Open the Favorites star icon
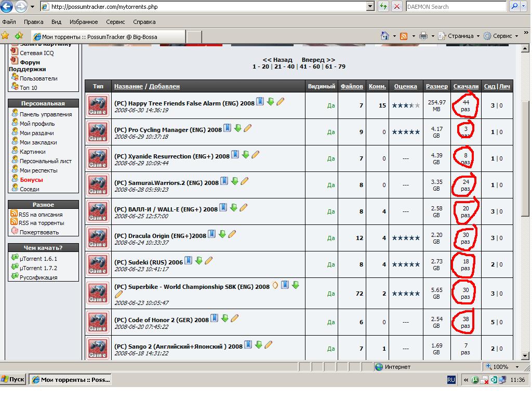The width and height of the screenshot is (532, 399). (x=5, y=35)
